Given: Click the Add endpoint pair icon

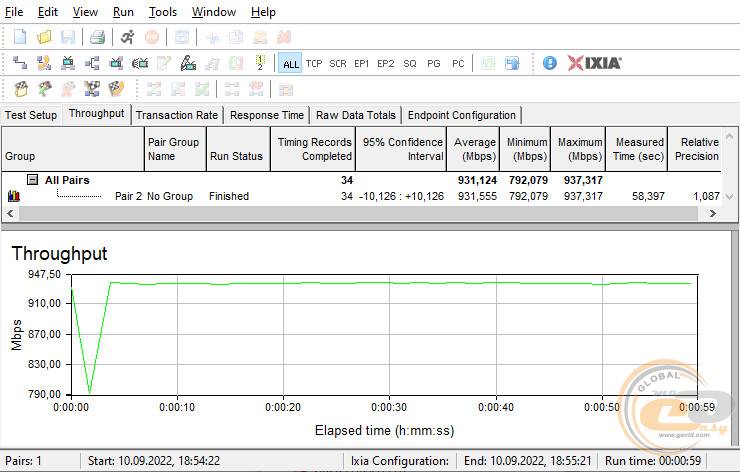Looking at the screenshot, I should (x=20, y=63).
